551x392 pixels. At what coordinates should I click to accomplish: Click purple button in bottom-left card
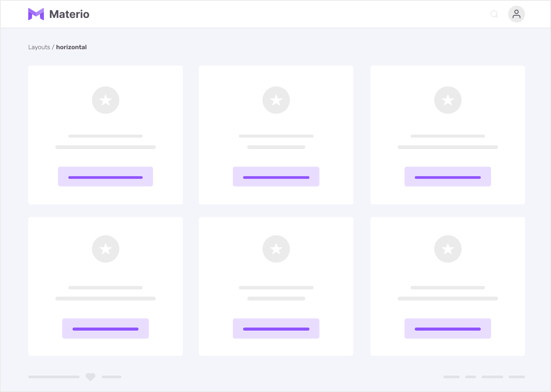pyautogui.click(x=105, y=328)
